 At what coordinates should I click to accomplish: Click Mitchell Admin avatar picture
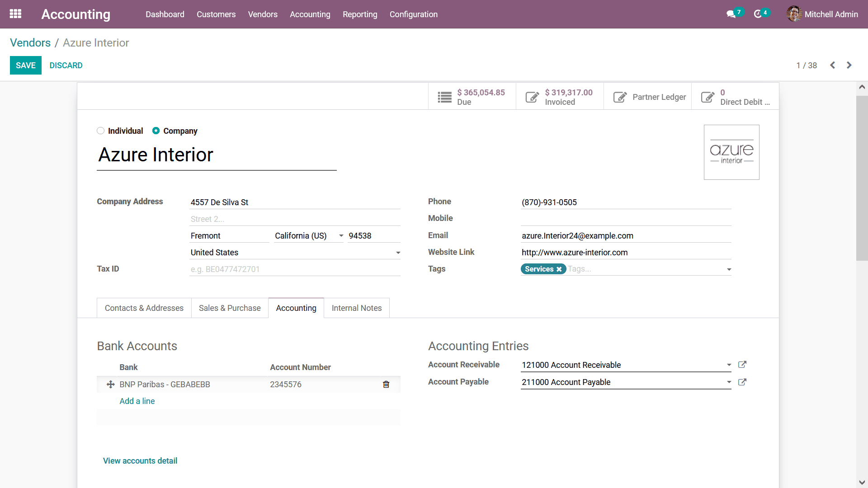794,14
